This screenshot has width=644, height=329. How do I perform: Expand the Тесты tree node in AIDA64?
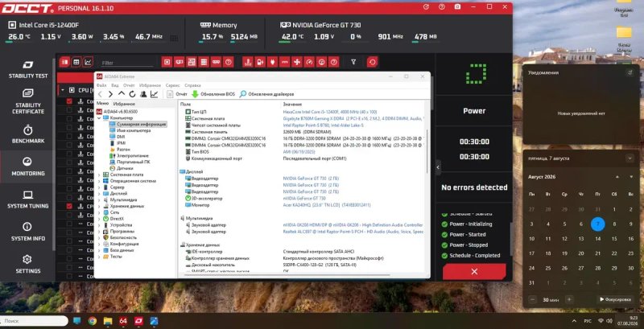(x=99, y=257)
